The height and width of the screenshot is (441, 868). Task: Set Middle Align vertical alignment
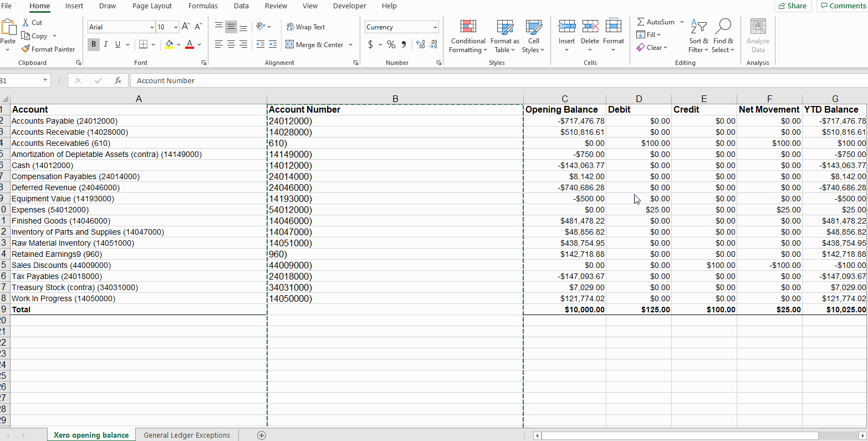click(231, 27)
